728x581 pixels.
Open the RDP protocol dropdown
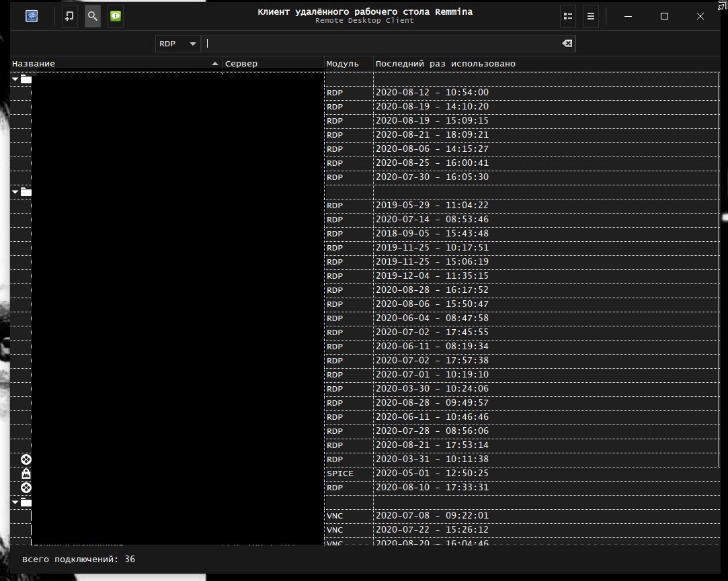click(178, 44)
